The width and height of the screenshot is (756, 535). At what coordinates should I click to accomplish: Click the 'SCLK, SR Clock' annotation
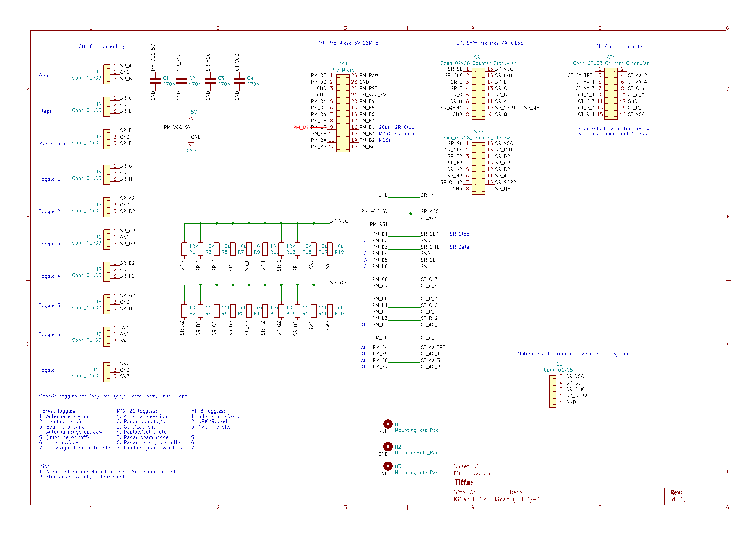coord(397,127)
